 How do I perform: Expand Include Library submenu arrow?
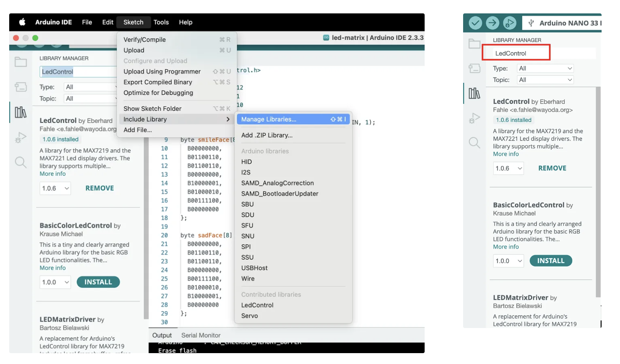[x=228, y=119]
